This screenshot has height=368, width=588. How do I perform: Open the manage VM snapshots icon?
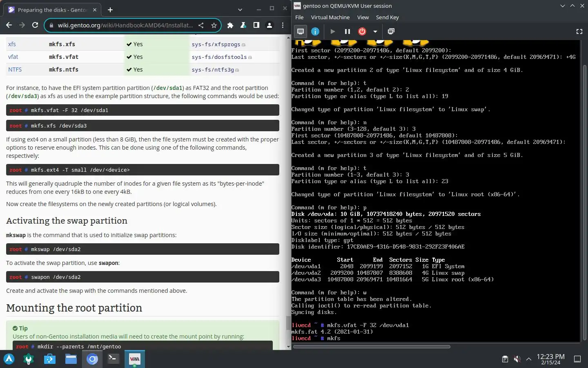click(391, 31)
